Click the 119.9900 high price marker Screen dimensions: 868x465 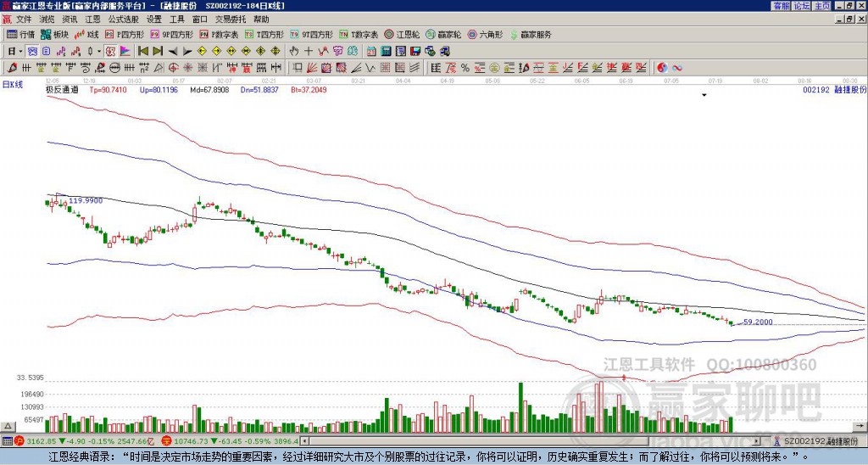coord(86,200)
